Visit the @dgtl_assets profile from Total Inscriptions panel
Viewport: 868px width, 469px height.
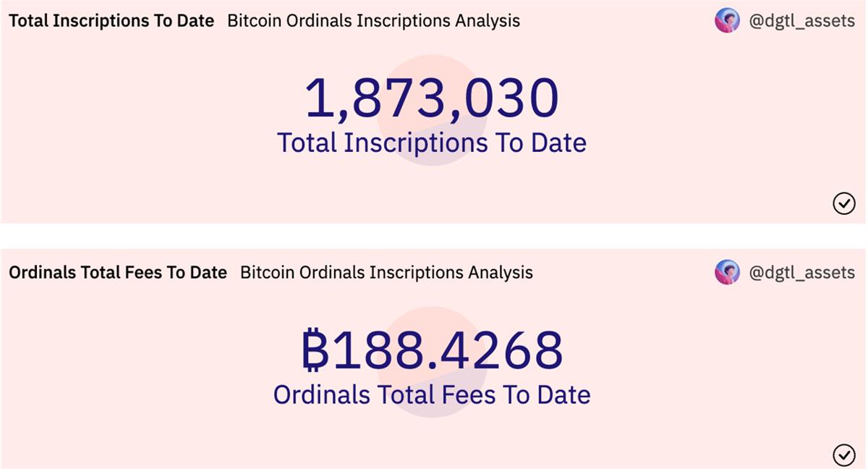[x=801, y=21]
